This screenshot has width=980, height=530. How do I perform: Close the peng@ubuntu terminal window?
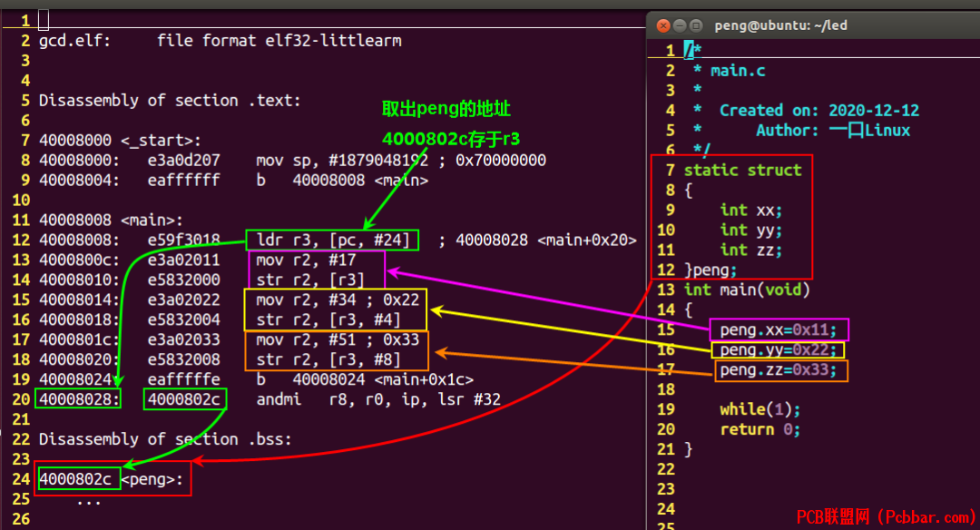pyautogui.click(x=663, y=25)
